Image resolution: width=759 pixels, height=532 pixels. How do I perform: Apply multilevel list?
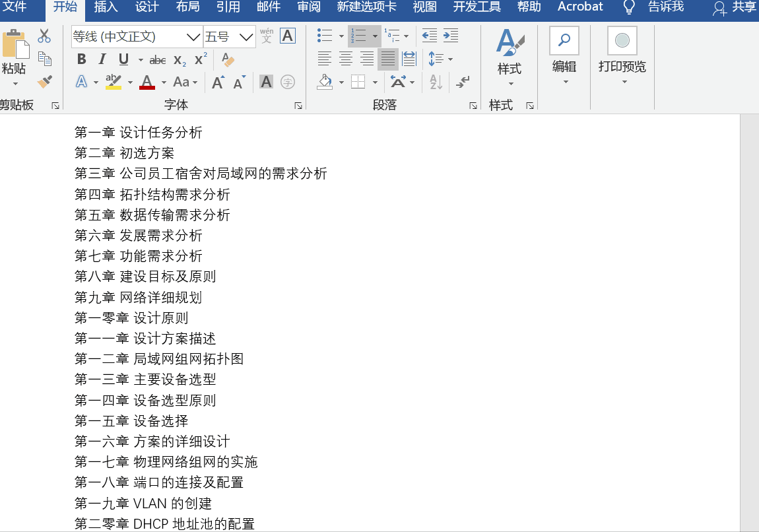392,36
